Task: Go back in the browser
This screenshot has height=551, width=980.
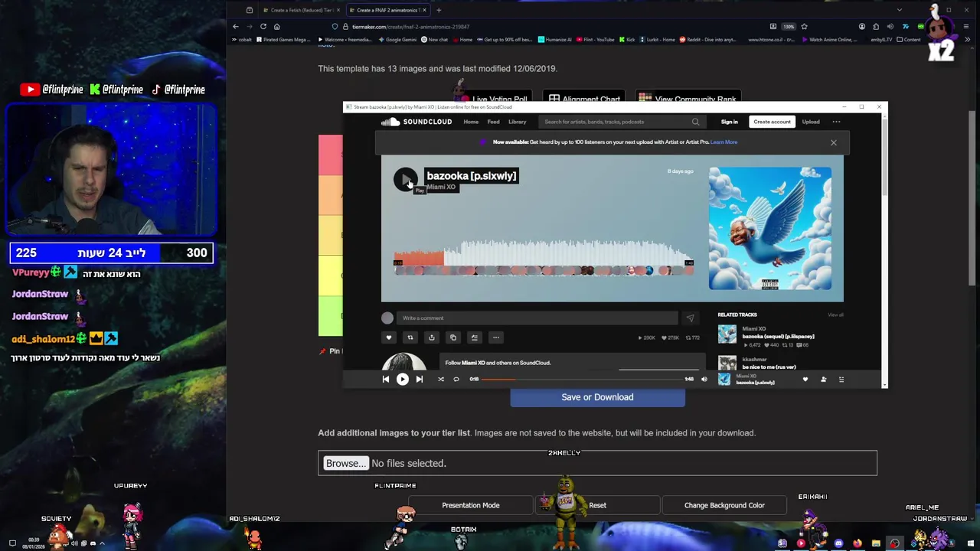Action: [x=236, y=27]
